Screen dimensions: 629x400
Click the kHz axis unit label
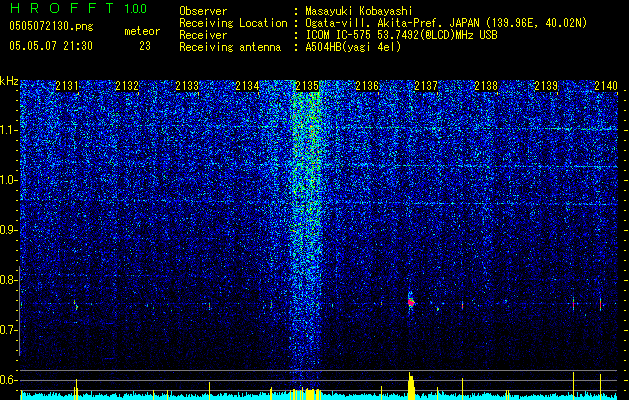[9, 81]
